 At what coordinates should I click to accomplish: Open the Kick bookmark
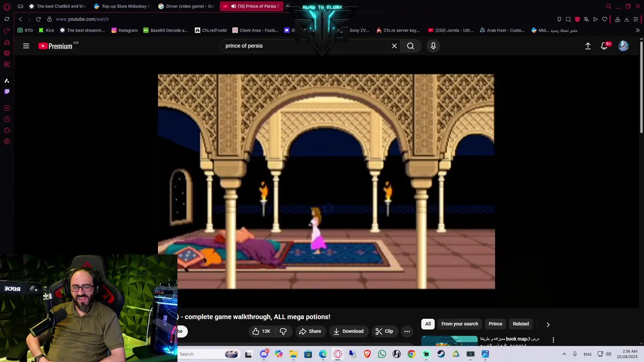tap(46, 30)
